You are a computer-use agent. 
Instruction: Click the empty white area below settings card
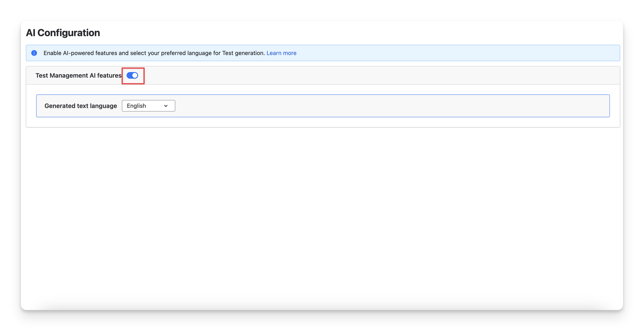click(x=322, y=212)
